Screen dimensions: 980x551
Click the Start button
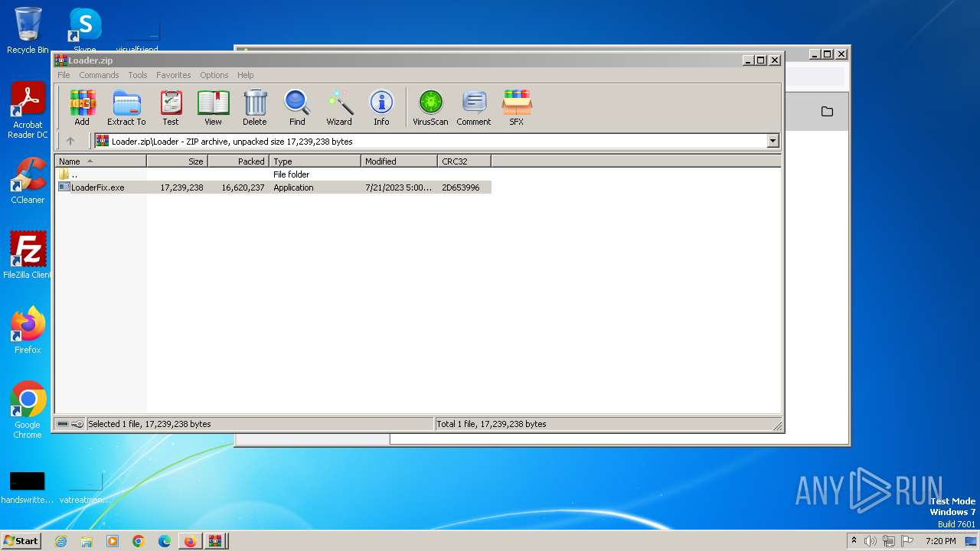(21, 541)
